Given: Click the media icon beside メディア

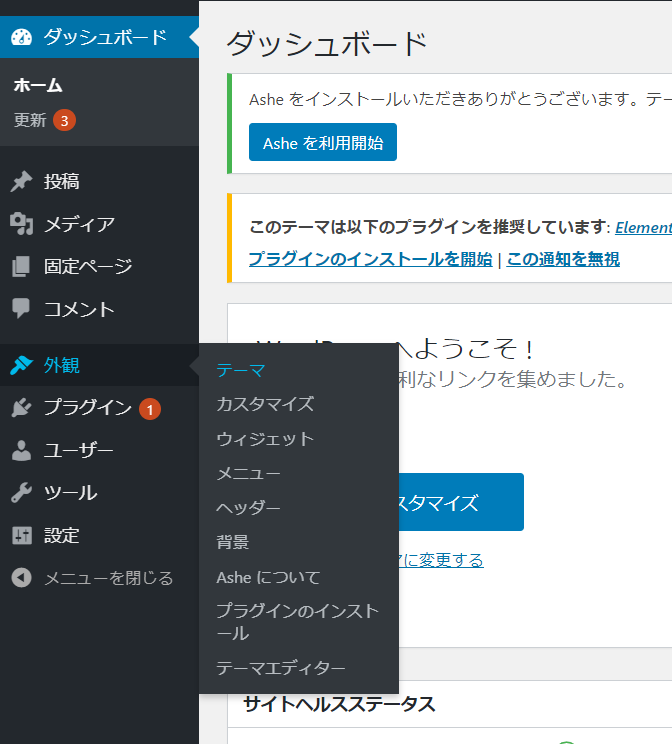Looking at the screenshot, I should click(x=21, y=224).
